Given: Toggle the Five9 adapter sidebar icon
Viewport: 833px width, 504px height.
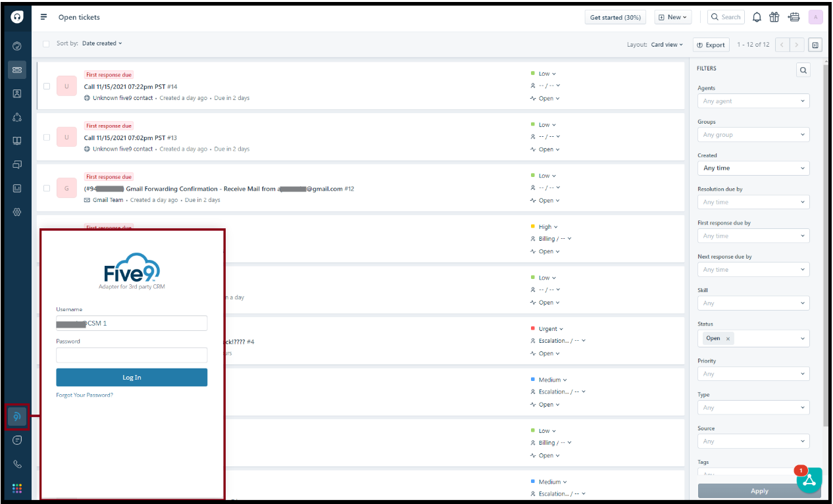Looking at the screenshot, I should [x=17, y=416].
